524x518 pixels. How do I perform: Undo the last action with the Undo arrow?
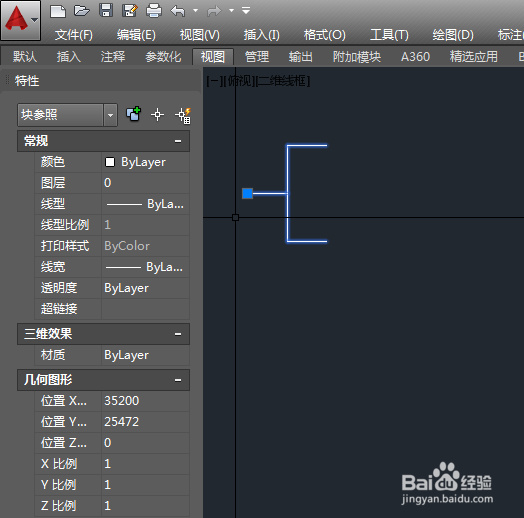click(177, 11)
